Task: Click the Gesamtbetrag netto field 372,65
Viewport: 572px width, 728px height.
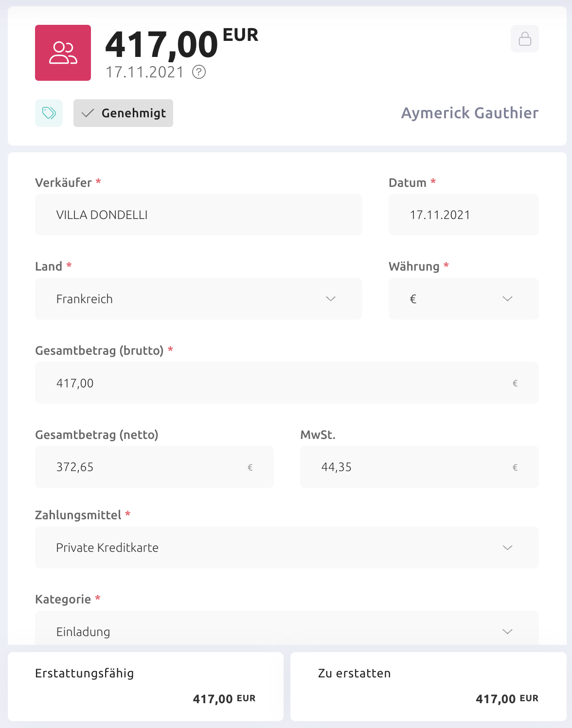Action: pyautogui.click(x=154, y=467)
